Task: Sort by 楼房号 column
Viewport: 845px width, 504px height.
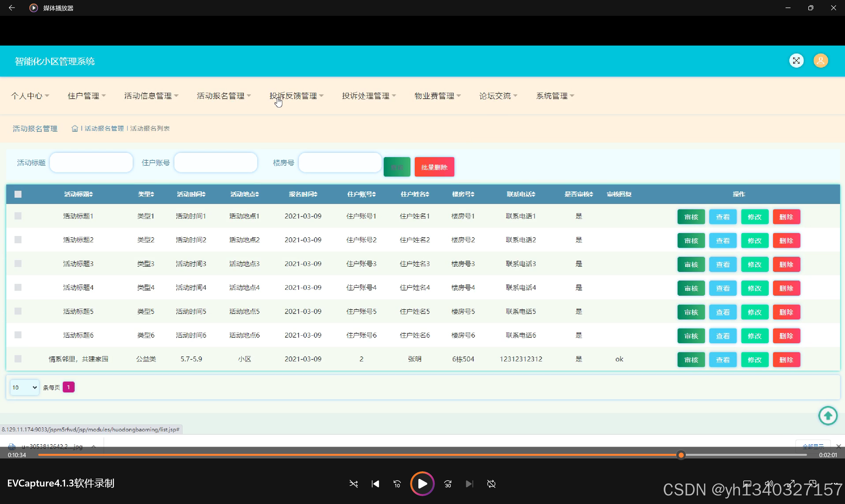Action: (x=463, y=194)
